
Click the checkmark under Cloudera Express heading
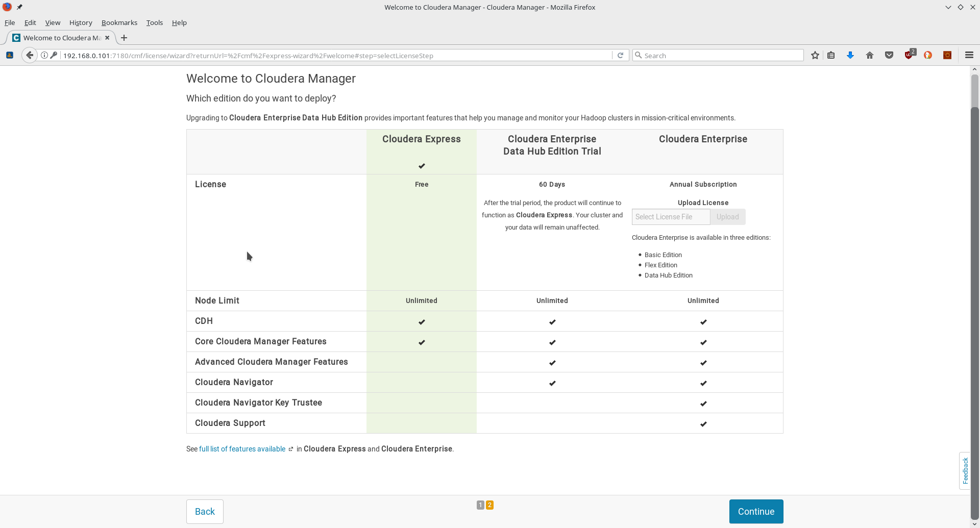click(x=422, y=166)
